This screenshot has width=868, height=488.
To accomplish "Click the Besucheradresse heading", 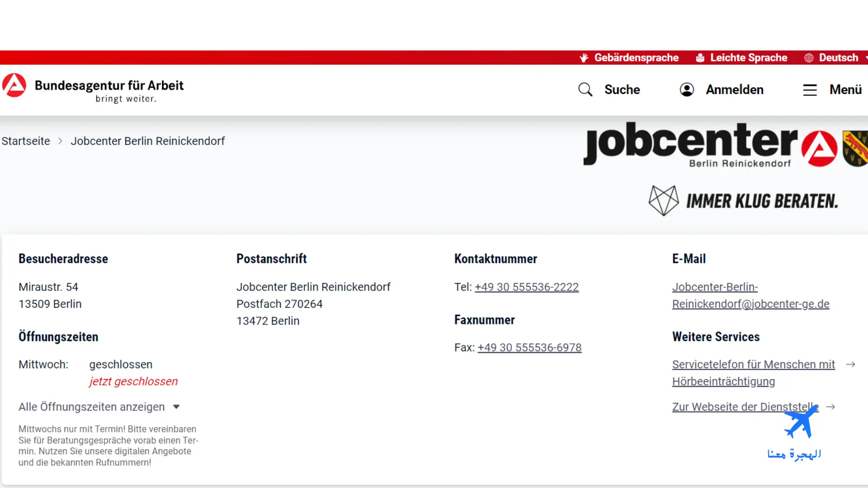I will pos(63,258).
